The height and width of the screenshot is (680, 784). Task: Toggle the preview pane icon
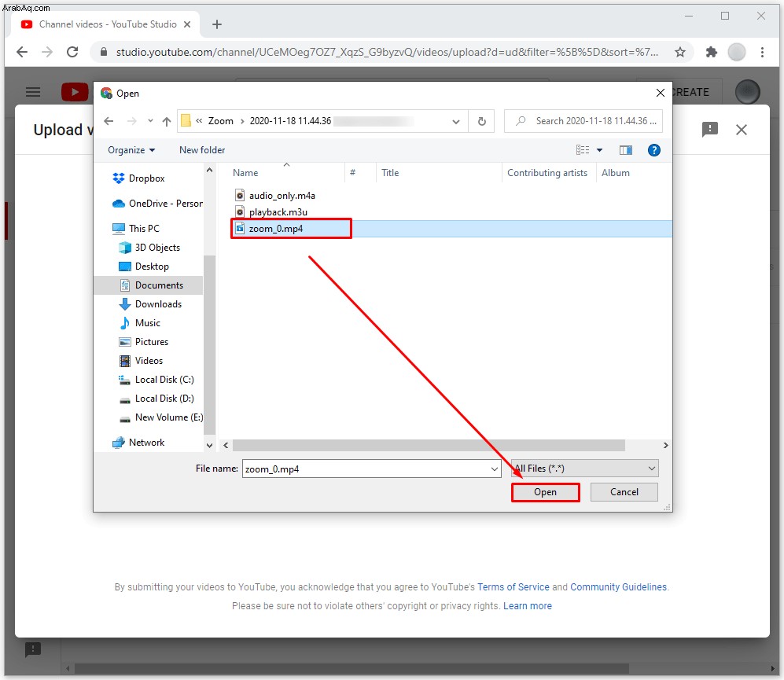coord(625,150)
